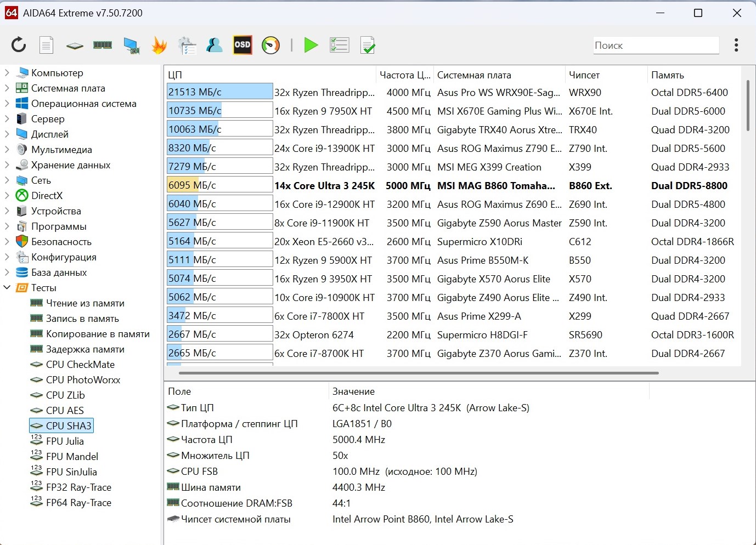This screenshot has height=545, width=756.
Task: Launch the system stability test flame icon
Action: coord(159,45)
